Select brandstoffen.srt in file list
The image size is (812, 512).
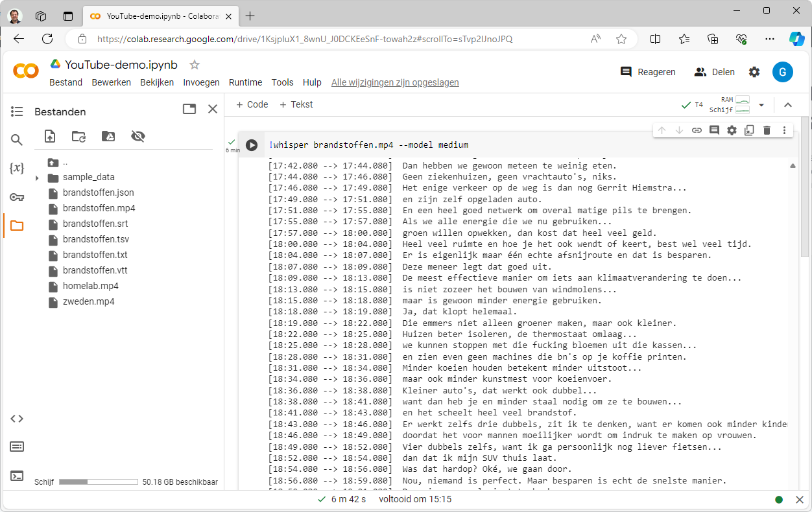tap(95, 224)
